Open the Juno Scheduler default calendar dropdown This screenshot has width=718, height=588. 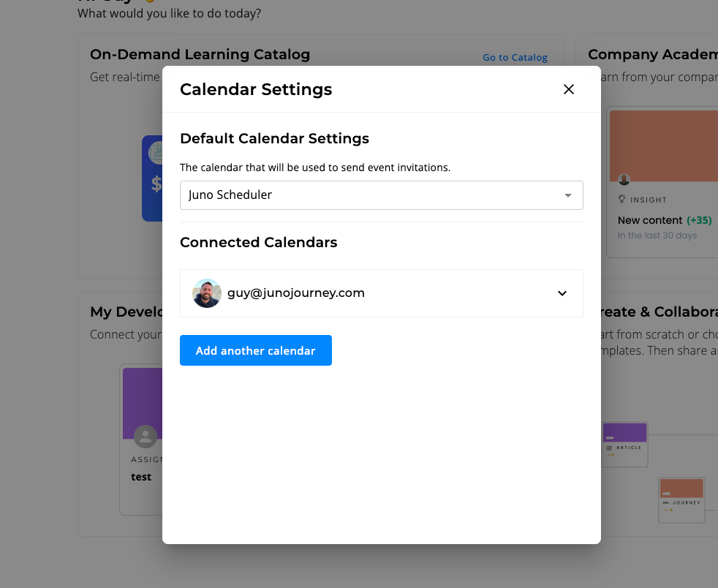tap(382, 195)
